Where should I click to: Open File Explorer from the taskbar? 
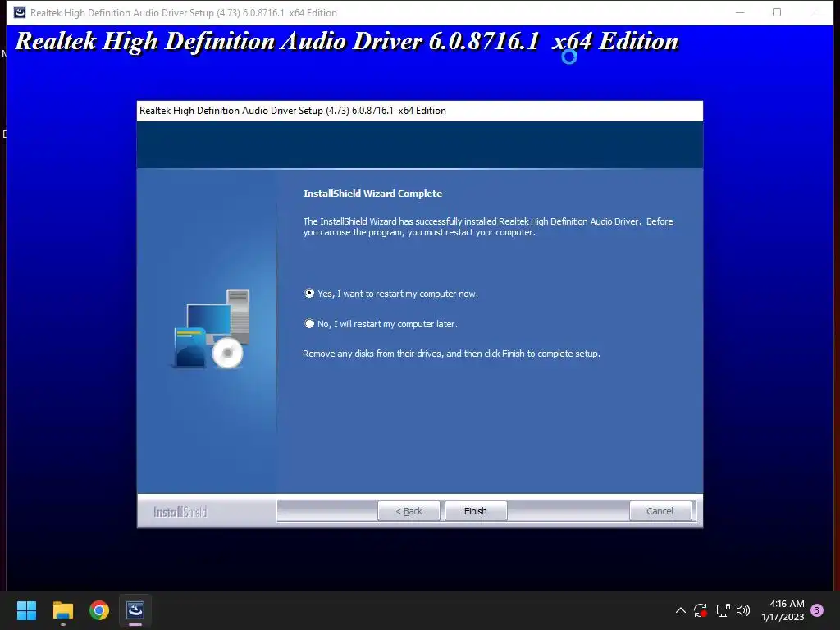62,610
